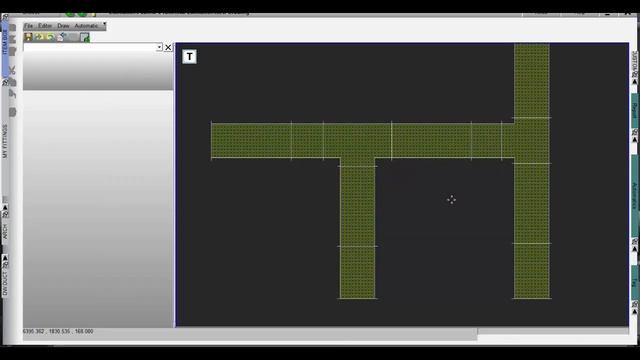Click inside the empty item combo box
Viewport: 640px width, 360px height.
(90, 47)
